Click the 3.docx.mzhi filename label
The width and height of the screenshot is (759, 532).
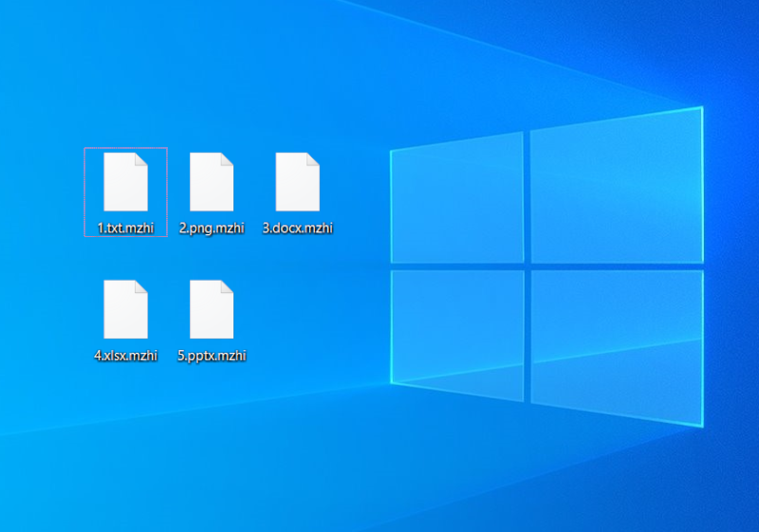coord(297,228)
